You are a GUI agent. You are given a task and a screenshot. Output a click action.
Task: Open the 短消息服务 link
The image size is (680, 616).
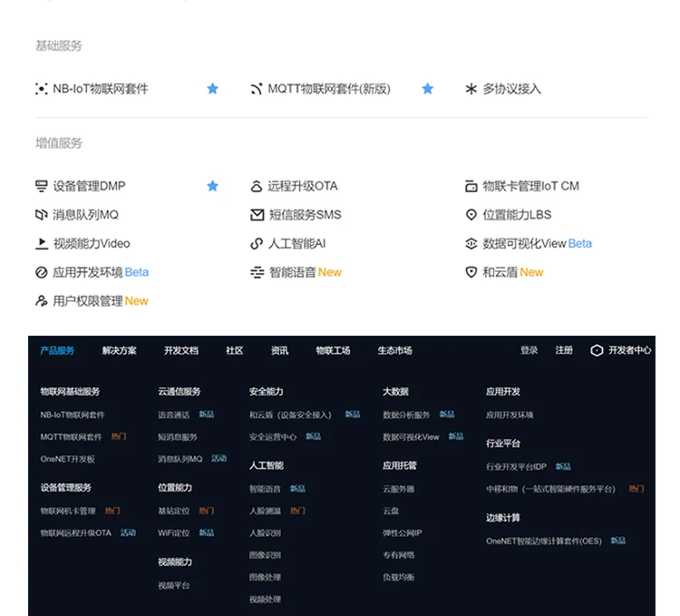(178, 437)
